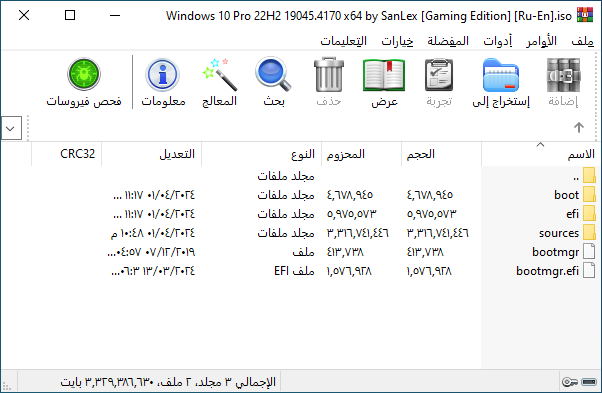Viewport: 602px width, 393px height.
Task: Sort by the CRC32 column header
Action: click(x=67, y=154)
